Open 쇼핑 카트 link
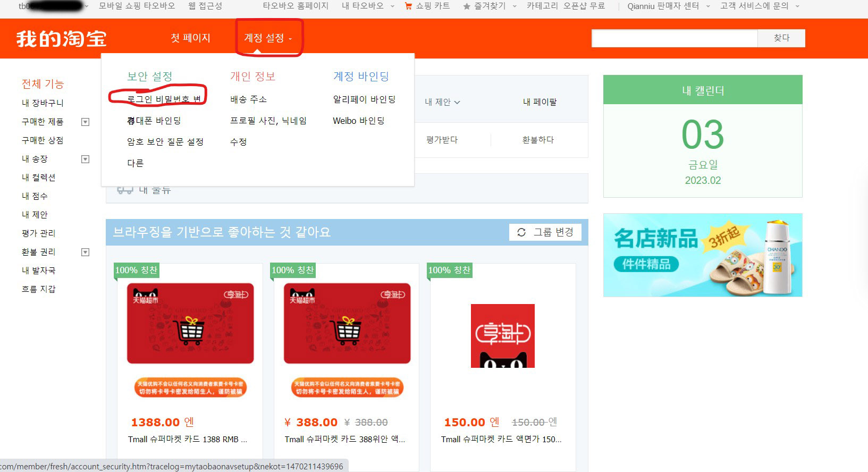 pyautogui.click(x=433, y=6)
